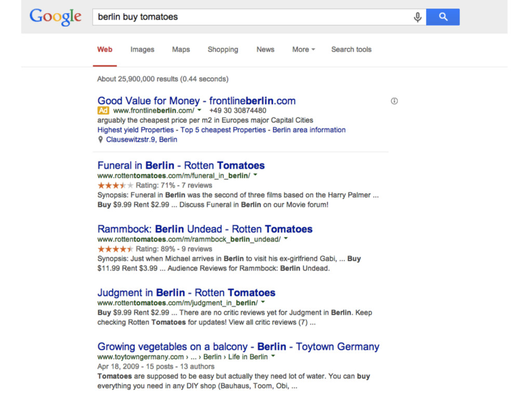Click the About 25,900,000 results text
The width and height of the screenshot is (532, 399).
pyautogui.click(x=163, y=79)
